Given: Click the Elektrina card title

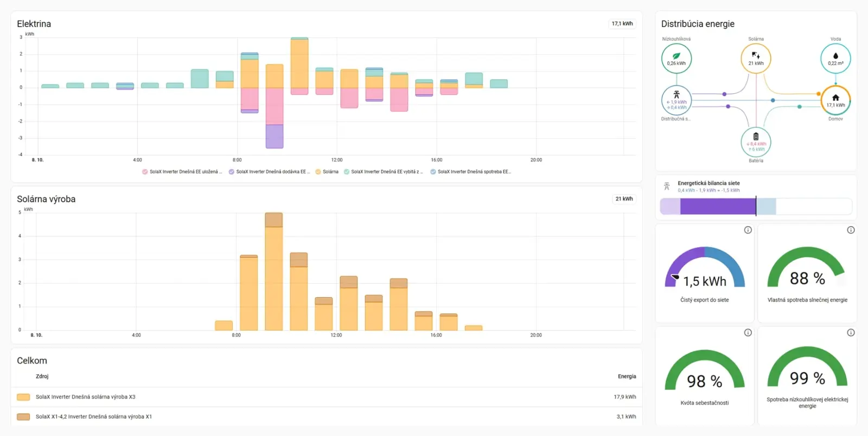Looking at the screenshot, I should (34, 24).
